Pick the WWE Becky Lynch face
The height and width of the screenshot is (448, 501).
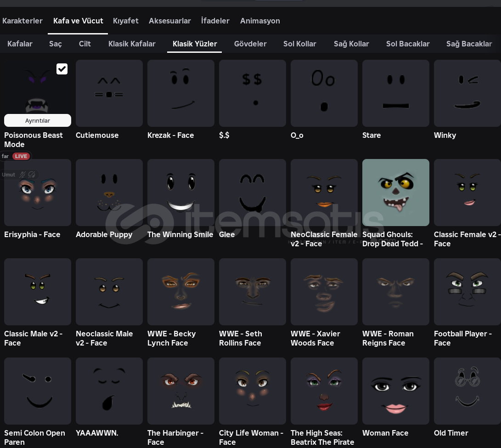[180, 292]
